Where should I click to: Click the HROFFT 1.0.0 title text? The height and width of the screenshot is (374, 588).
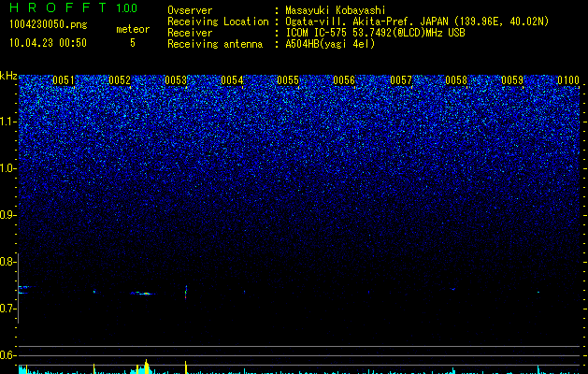pos(73,7)
